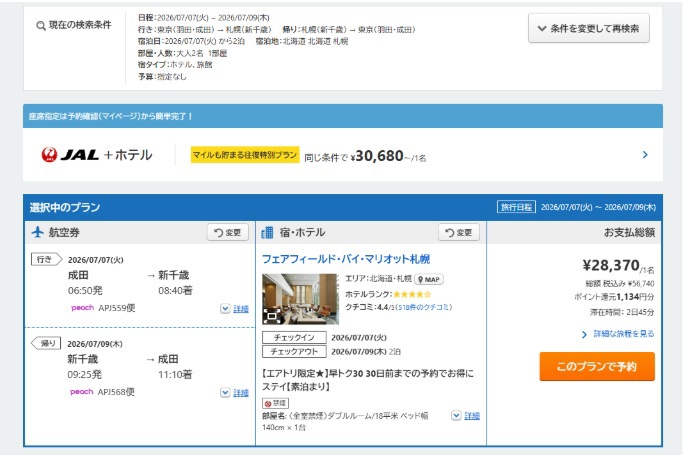
Task: Open the MAP button for hotel area
Action: (x=429, y=279)
